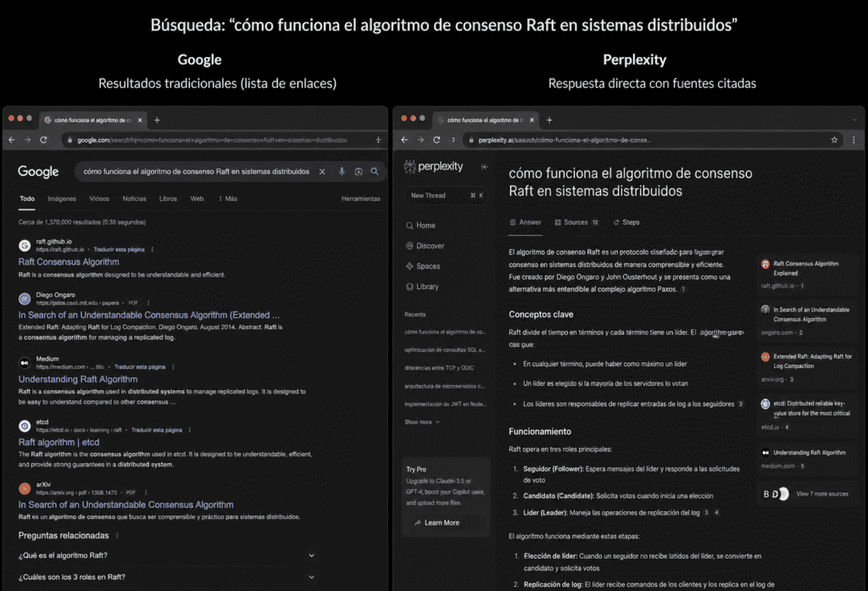Image resolution: width=868 pixels, height=591 pixels.
Task: Open new tab in Google browser window
Action: pyautogui.click(x=157, y=120)
